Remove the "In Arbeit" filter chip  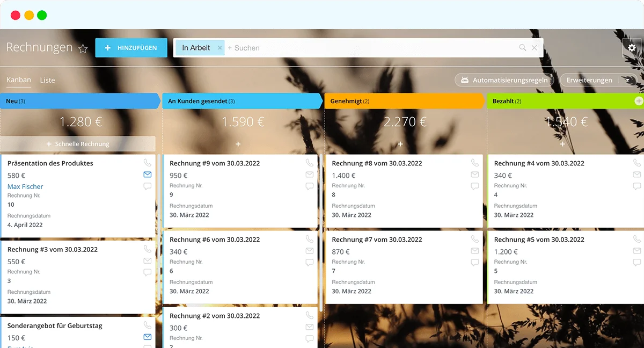point(219,48)
